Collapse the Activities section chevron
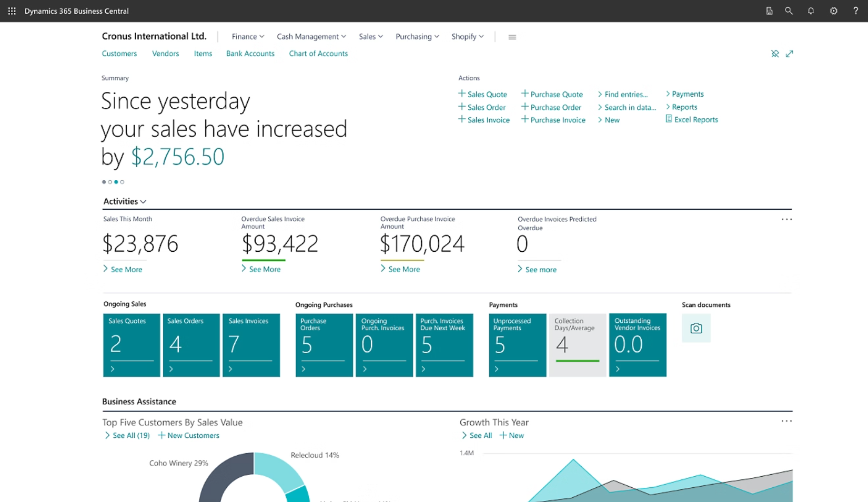 (143, 202)
